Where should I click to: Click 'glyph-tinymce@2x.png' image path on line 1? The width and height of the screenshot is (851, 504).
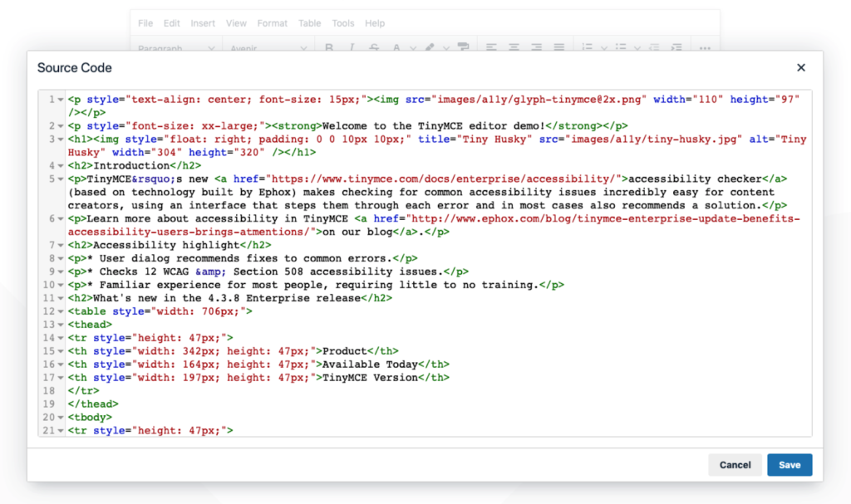click(x=577, y=100)
